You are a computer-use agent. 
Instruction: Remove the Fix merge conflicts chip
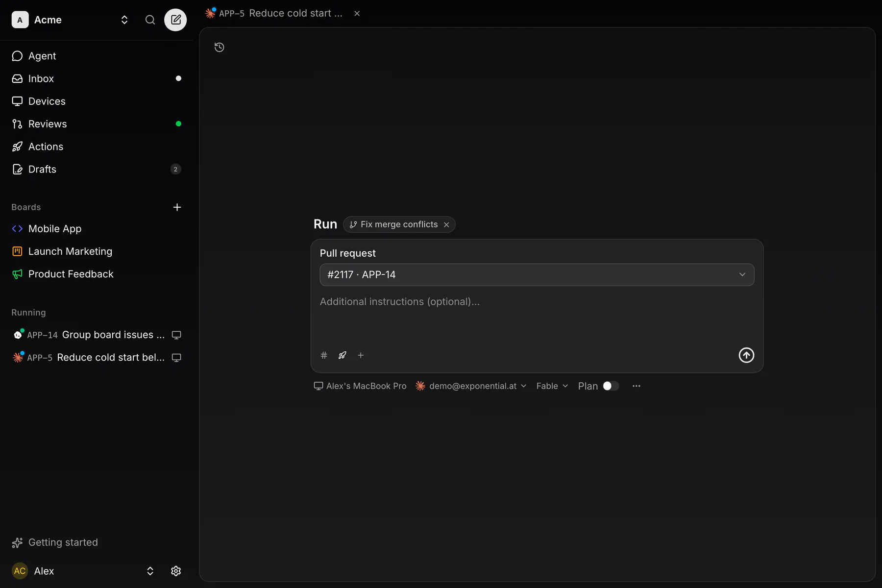pyautogui.click(x=446, y=225)
